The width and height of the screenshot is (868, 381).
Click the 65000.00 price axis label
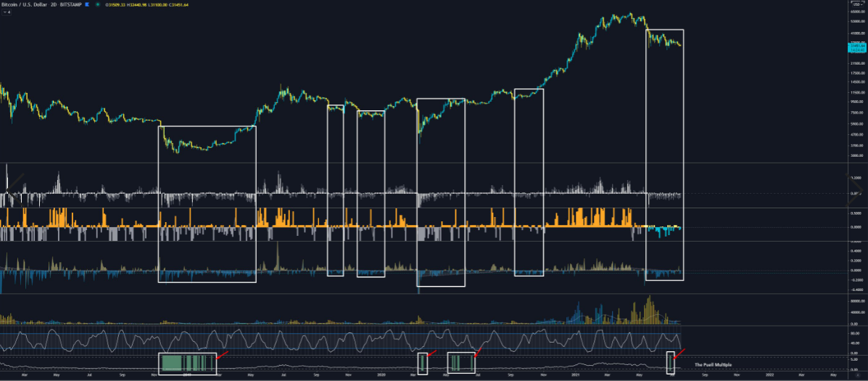tap(857, 12)
